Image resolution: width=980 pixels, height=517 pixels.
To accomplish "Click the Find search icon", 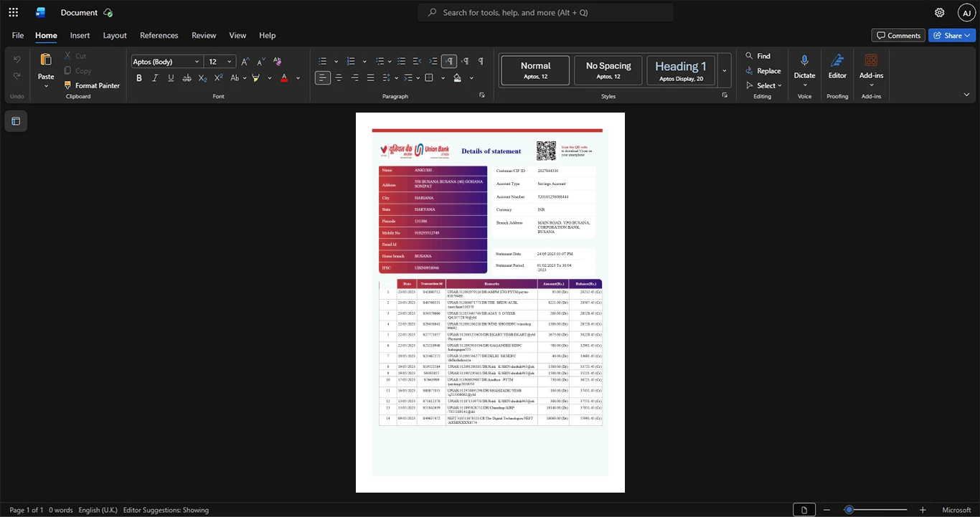I will point(749,56).
